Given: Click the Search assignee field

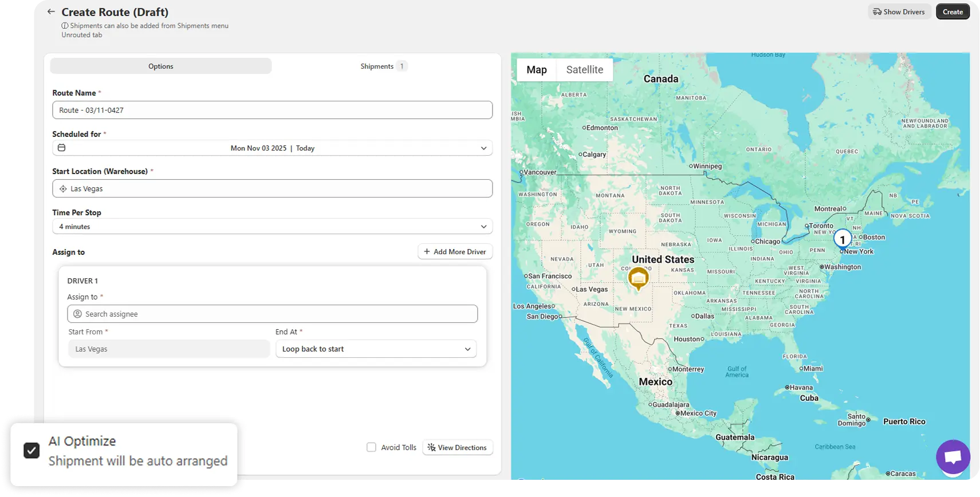Looking at the screenshot, I should [x=272, y=314].
